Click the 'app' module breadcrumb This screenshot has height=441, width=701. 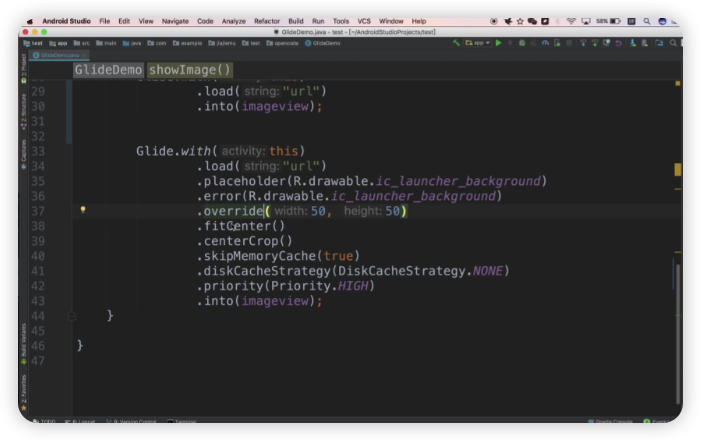coord(59,43)
